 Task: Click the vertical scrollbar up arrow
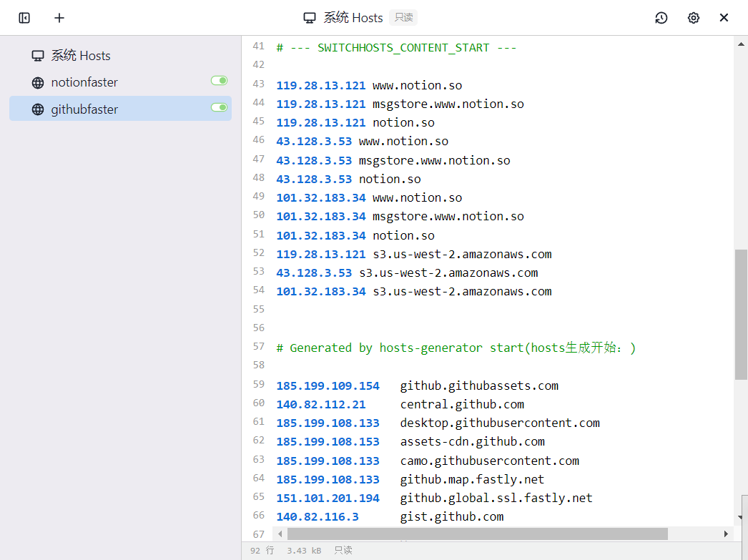(741, 44)
